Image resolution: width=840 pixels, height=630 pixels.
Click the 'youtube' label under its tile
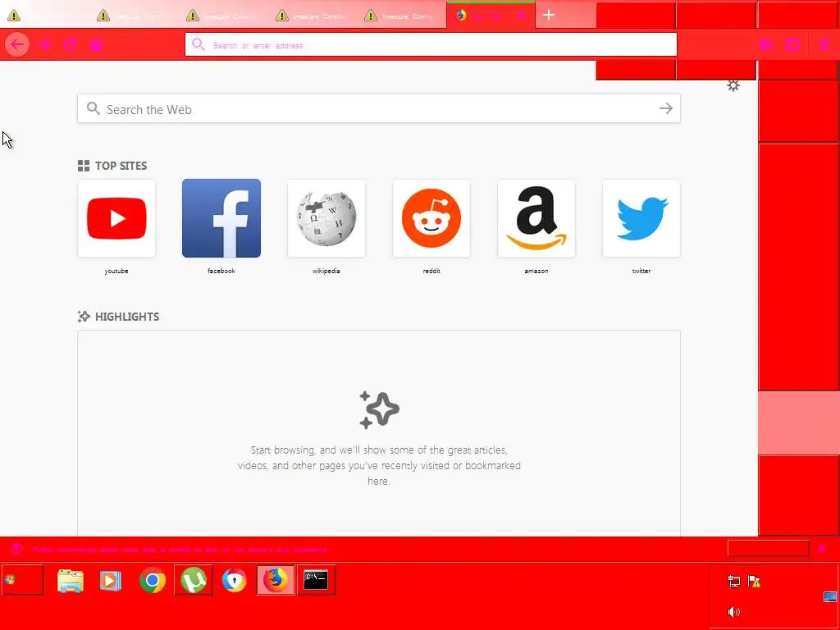pyautogui.click(x=116, y=271)
